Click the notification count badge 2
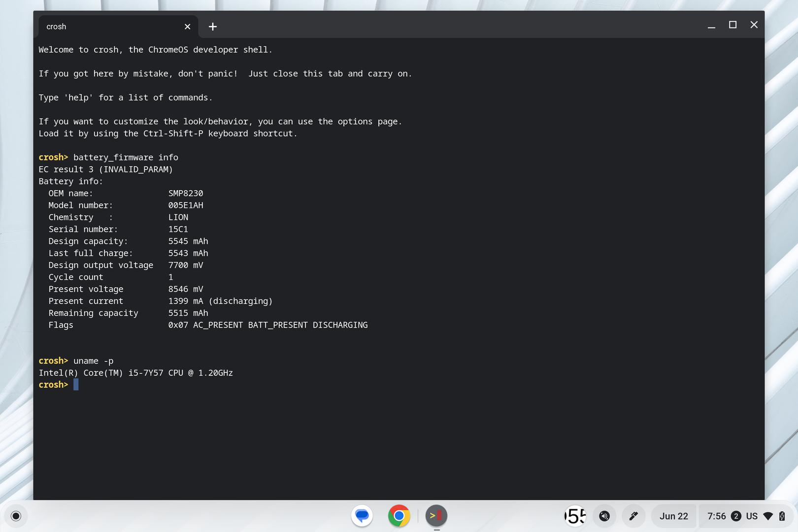 click(736, 516)
